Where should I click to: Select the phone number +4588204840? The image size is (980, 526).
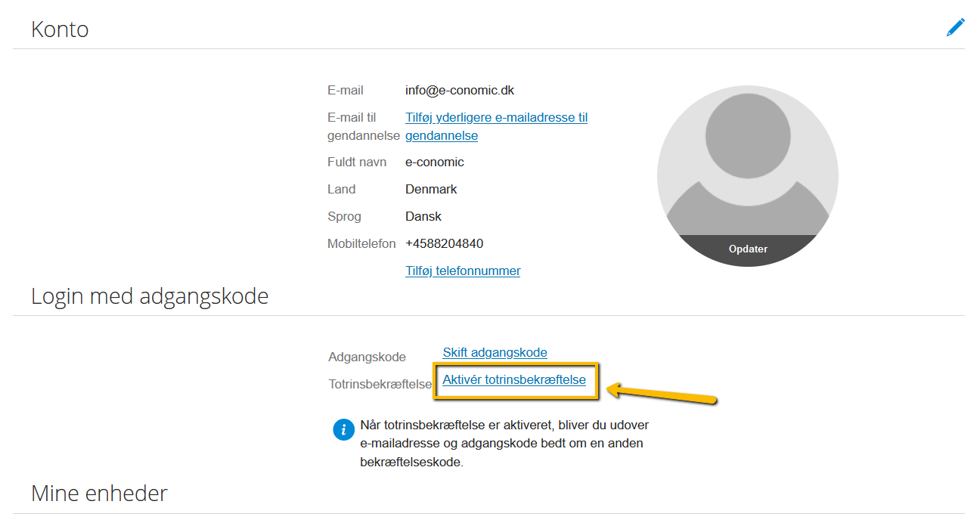[x=444, y=243]
